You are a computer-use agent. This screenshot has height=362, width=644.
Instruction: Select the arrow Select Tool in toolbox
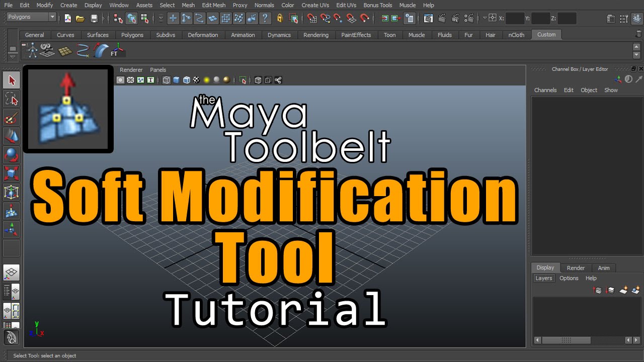point(12,80)
